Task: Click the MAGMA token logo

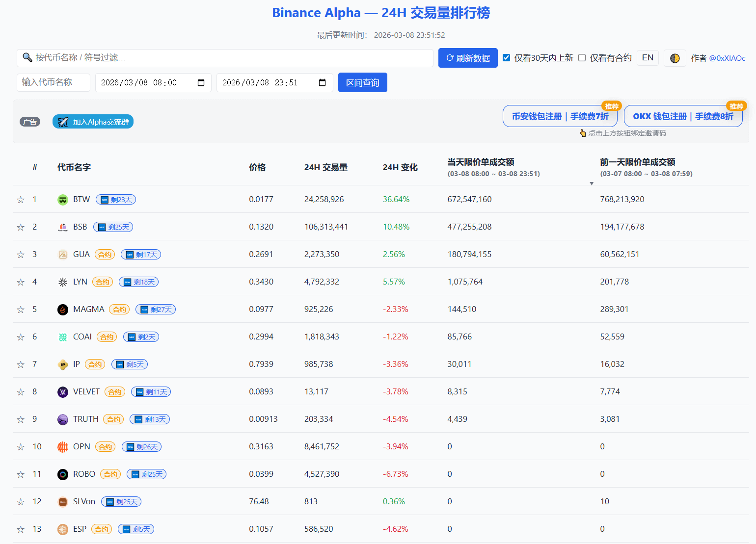Action: (63, 310)
